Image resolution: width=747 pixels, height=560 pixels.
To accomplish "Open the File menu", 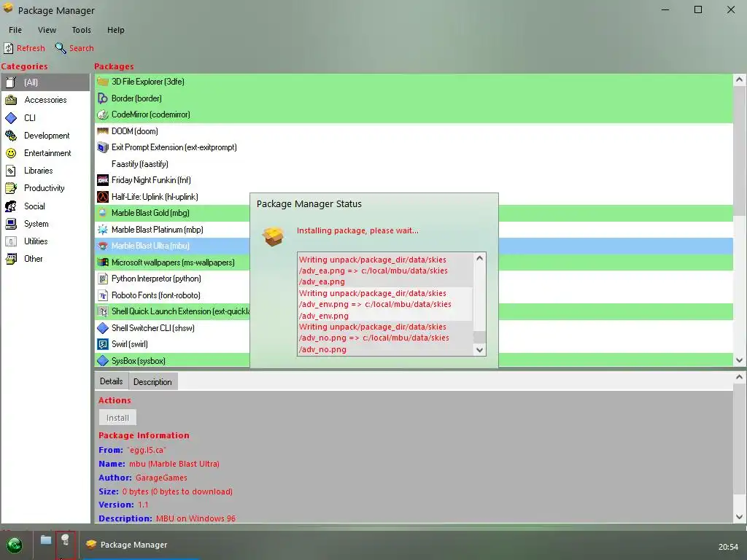I will 15,30.
